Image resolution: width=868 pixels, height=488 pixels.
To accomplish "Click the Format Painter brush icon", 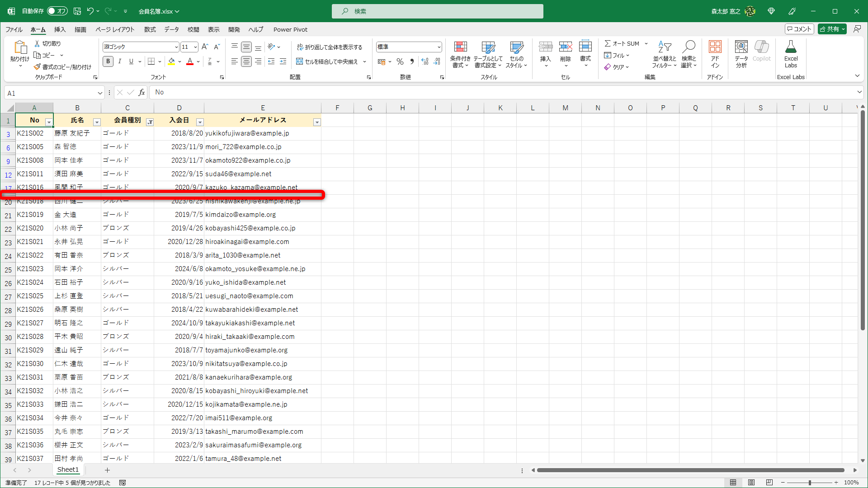I will click(x=37, y=67).
